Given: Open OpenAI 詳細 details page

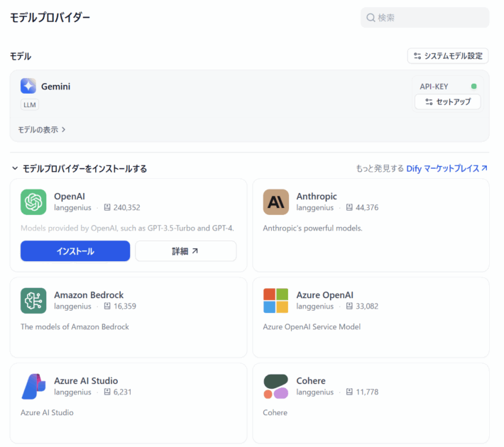Looking at the screenshot, I should click(186, 251).
